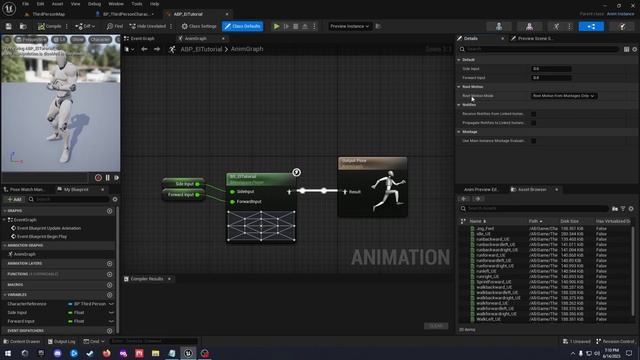Click the frame skip button beside Play
The width and height of the screenshot is (640, 360).
pos(287,26)
